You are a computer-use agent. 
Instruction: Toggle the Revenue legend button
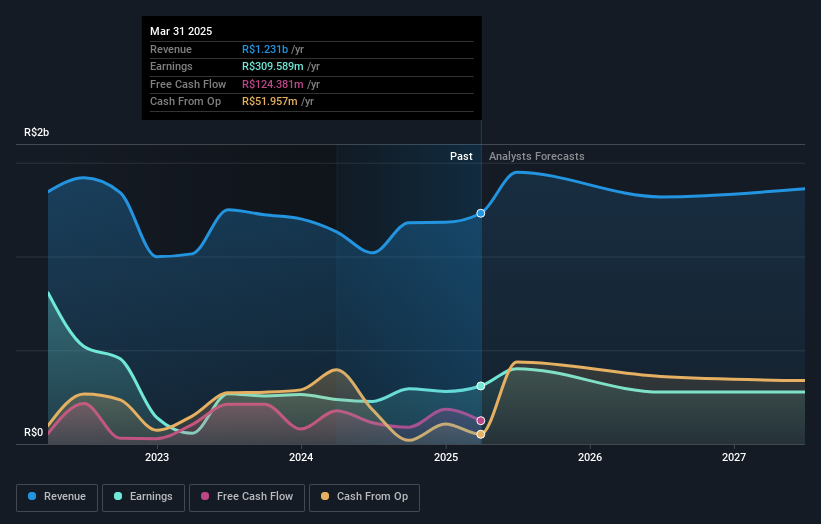57,497
